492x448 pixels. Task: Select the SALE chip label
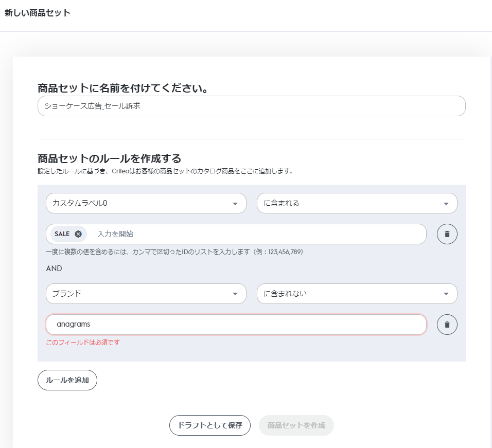62,234
